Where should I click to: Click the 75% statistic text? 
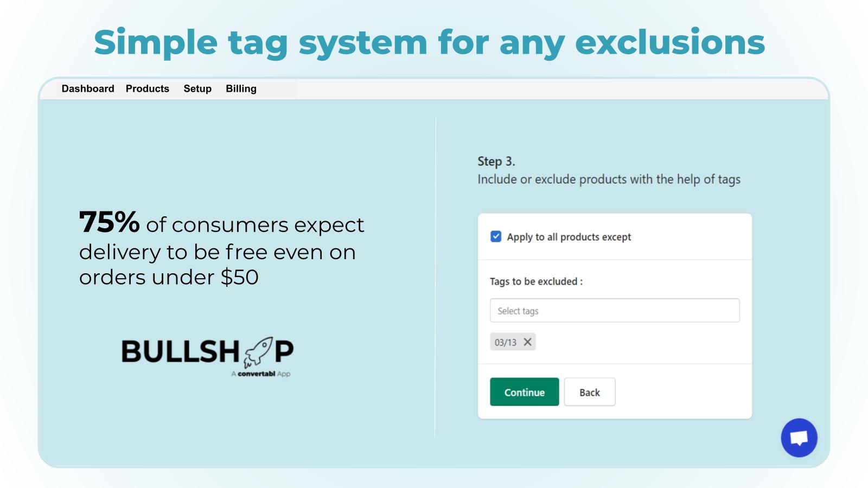pos(110,222)
